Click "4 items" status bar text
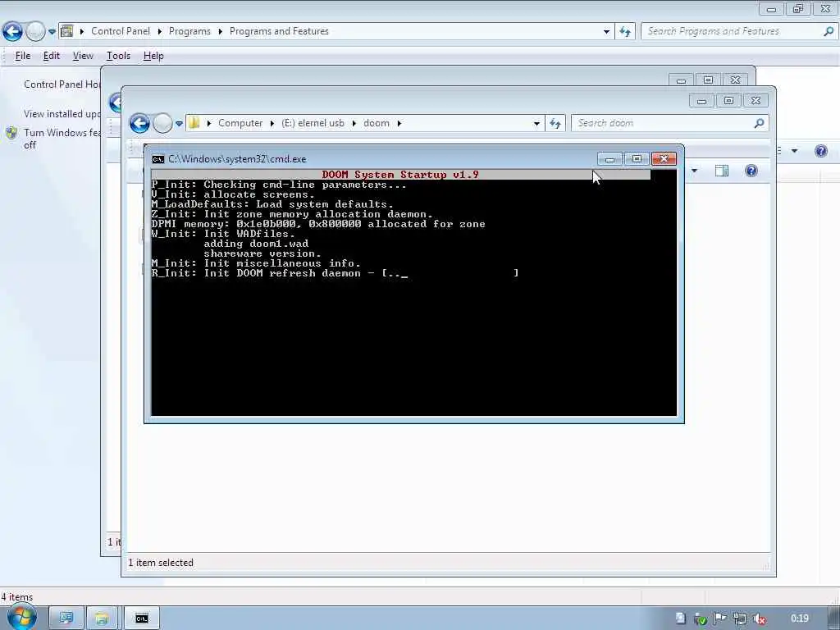840x630 pixels. pos(17,597)
